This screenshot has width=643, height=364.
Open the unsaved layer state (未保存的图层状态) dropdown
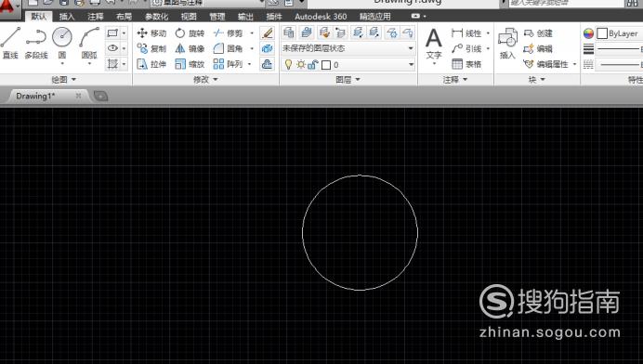pyautogui.click(x=348, y=48)
